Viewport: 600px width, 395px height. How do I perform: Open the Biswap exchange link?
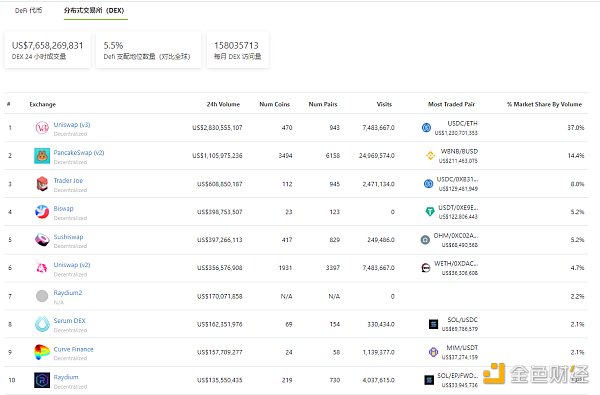pos(64,209)
